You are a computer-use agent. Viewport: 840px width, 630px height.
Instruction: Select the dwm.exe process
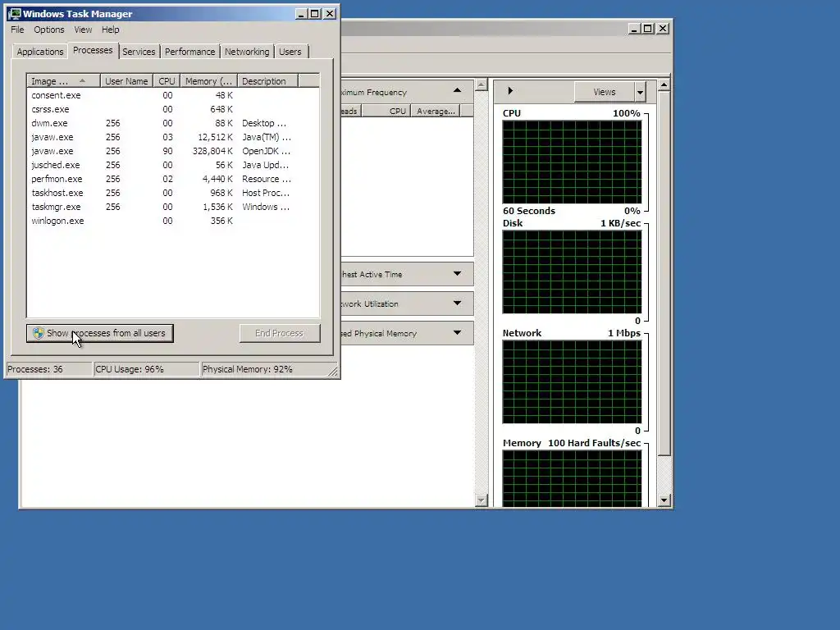172,123
